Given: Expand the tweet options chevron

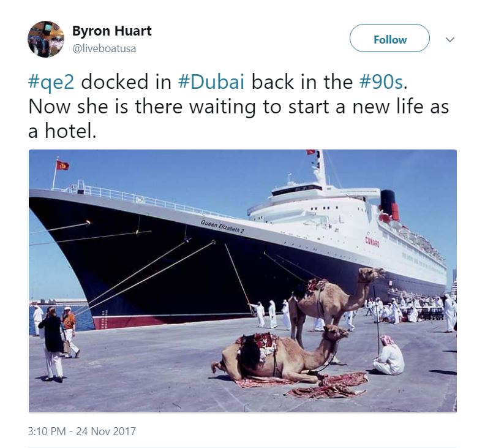Looking at the screenshot, I should (449, 40).
